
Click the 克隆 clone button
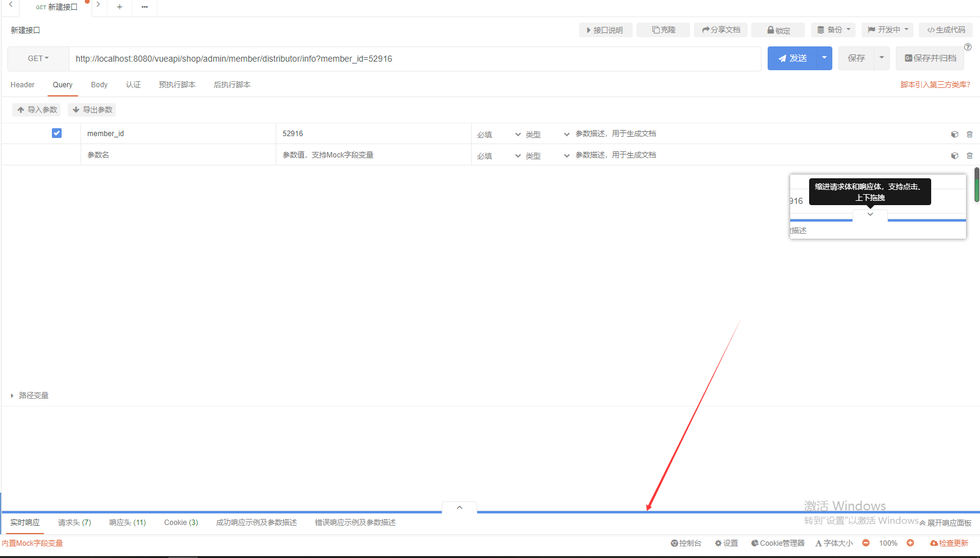[663, 30]
